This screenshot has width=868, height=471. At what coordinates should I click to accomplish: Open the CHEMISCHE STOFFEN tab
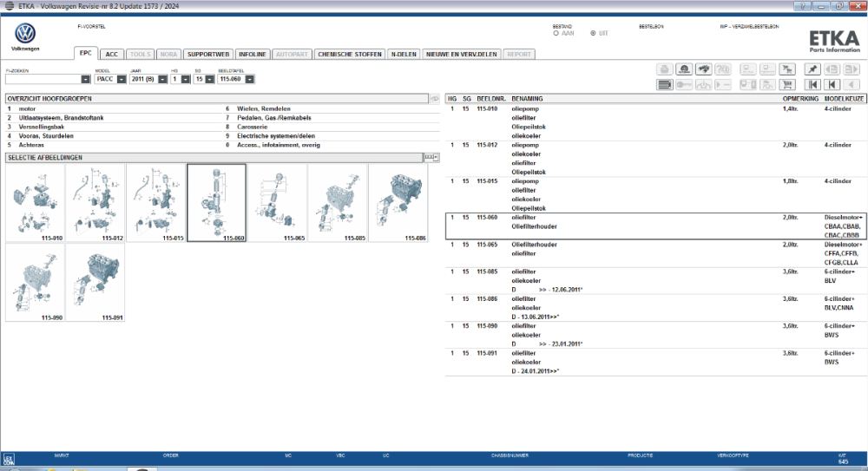click(350, 55)
